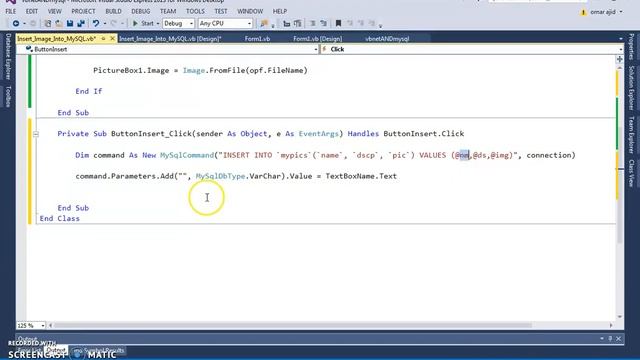Click on Image.FromFile in the code
This screenshot has width=640, height=360.
coord(214,71)
